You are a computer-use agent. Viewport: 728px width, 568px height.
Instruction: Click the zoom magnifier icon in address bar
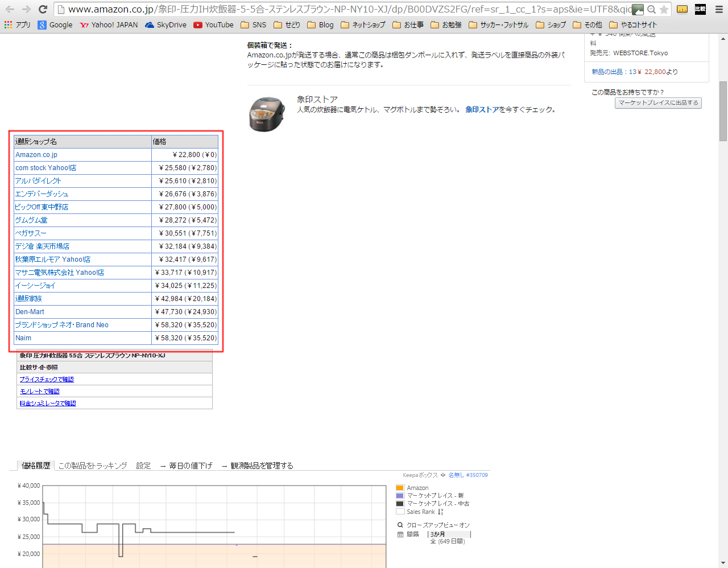pos(651,9)
